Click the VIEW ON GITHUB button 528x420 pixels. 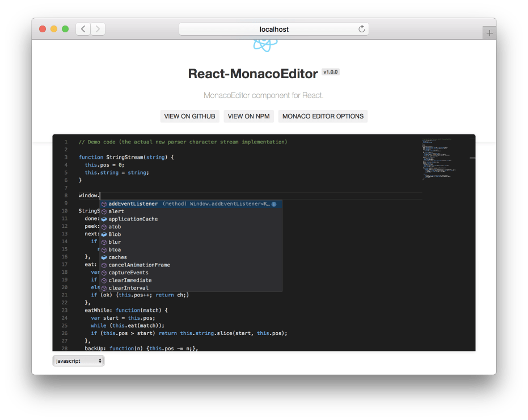click(x=189, y=116)
